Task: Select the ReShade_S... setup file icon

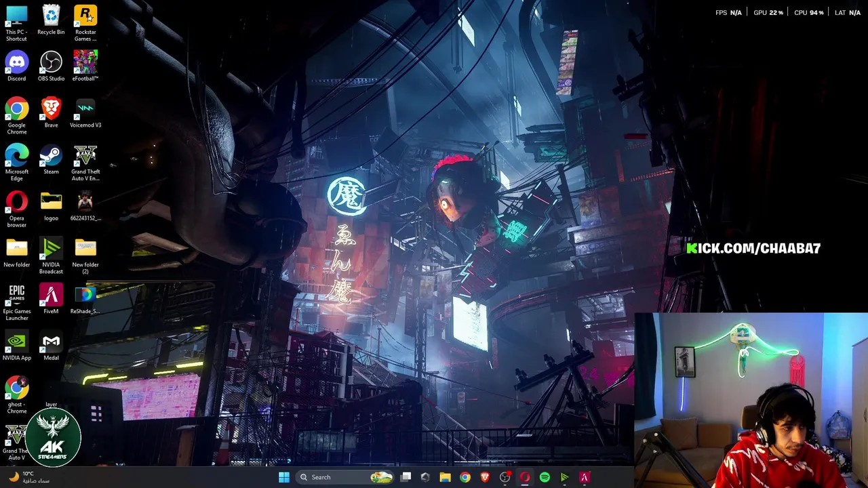Action: click(x=85, y=299)
